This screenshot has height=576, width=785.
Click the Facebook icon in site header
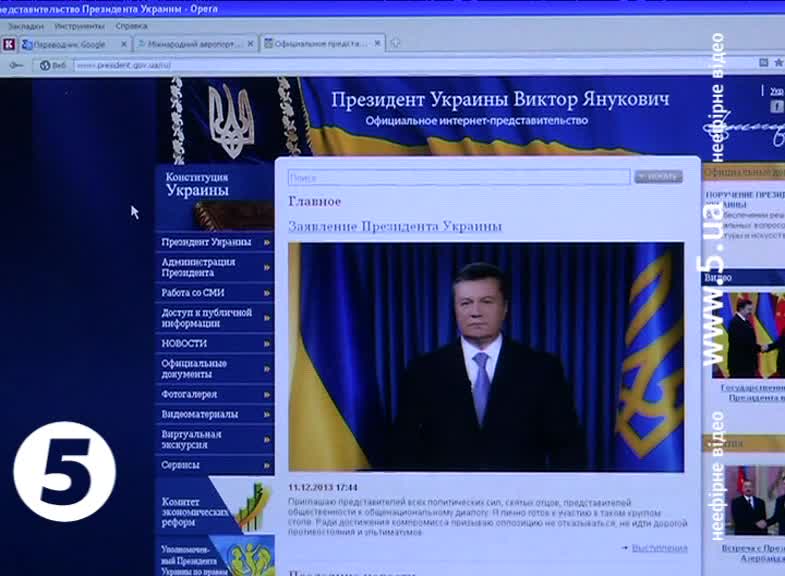[776, 106]
